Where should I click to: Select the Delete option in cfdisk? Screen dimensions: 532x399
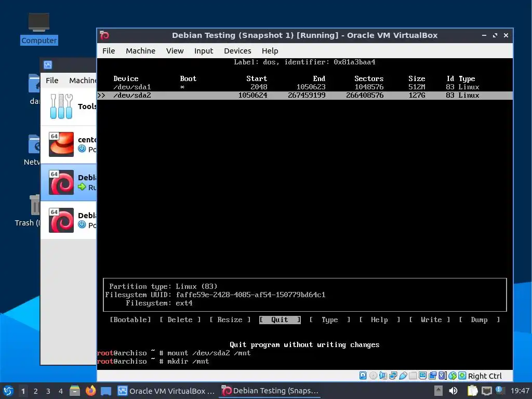click(180, 320)
